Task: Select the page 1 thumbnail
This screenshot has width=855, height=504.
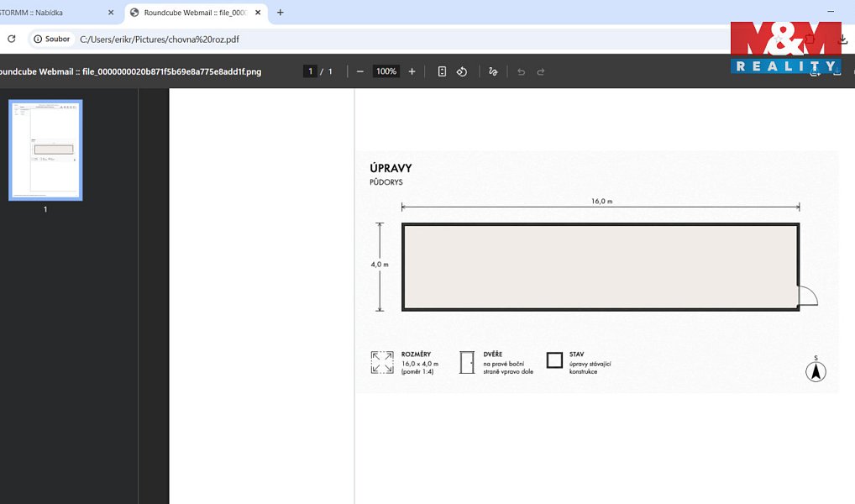Action: (x=45, y=150)
